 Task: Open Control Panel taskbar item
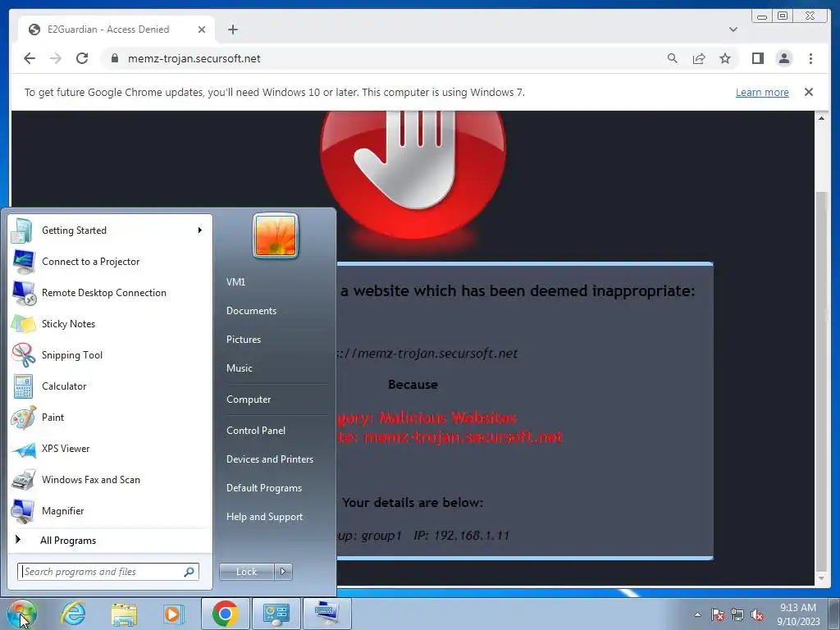276,614
